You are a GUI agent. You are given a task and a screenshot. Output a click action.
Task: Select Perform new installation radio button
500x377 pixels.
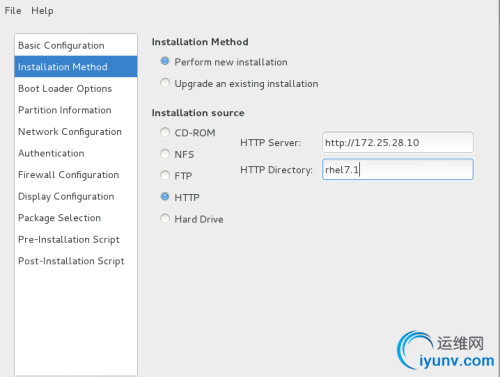pyautogui.click(x=165, y=61)
